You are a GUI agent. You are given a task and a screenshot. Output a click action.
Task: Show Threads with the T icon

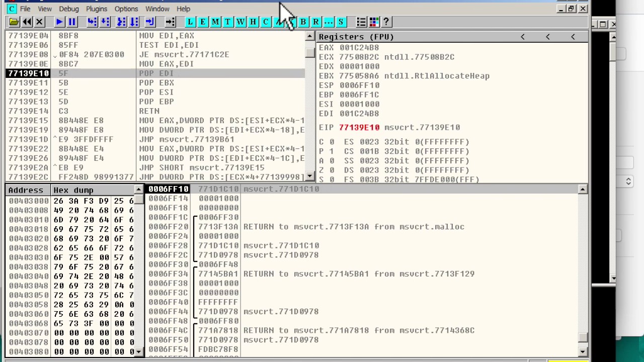[x=227, y=22]
